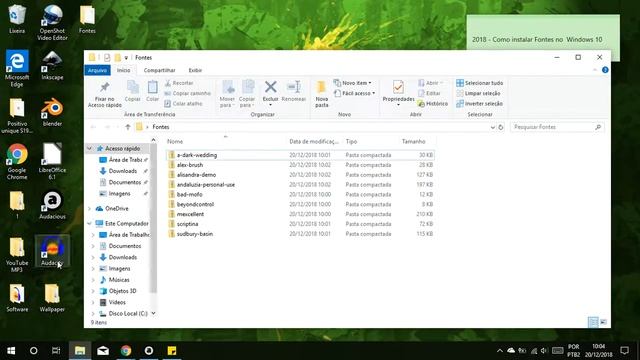
Task: Sort by the Nome column header
Action: pyautogui.click(x=225, y=142)
